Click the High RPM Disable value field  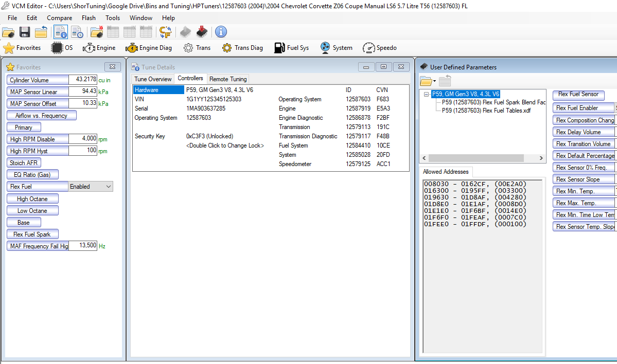point(83,139)
